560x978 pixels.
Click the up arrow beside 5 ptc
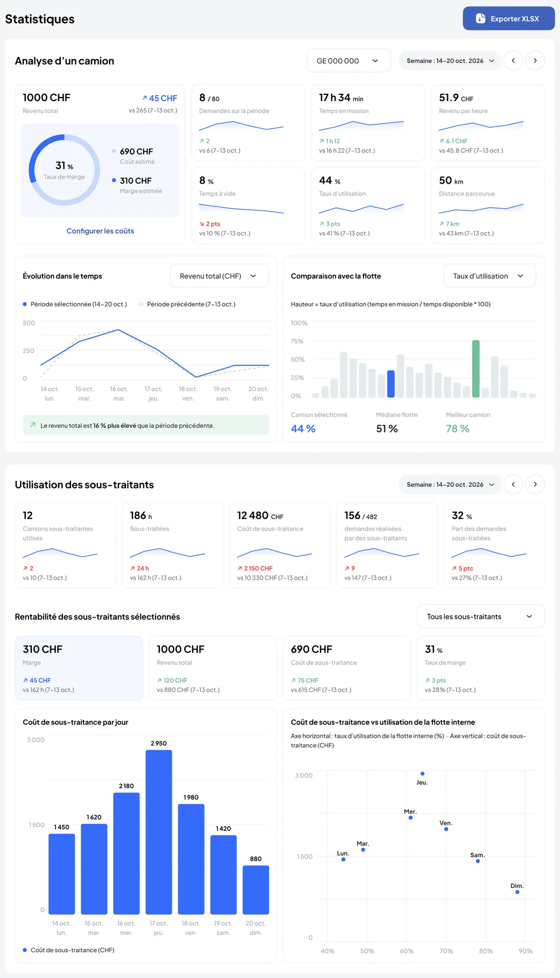coord(454,568)
